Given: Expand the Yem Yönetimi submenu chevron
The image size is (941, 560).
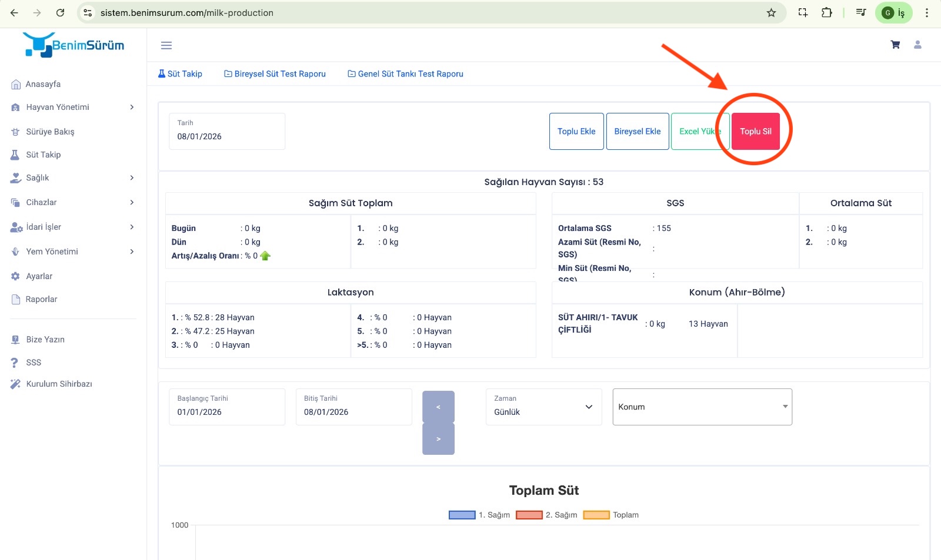Looking at the screenshot, I should [132, 252].
